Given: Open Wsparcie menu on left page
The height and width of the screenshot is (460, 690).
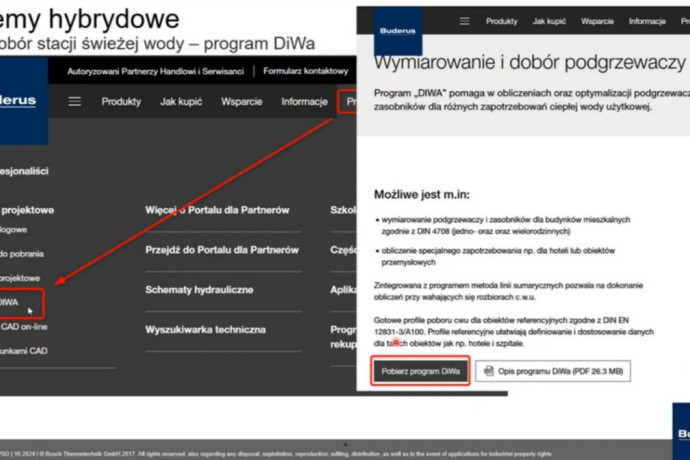Looking at the screenshot, I should (x=241, y=102).
